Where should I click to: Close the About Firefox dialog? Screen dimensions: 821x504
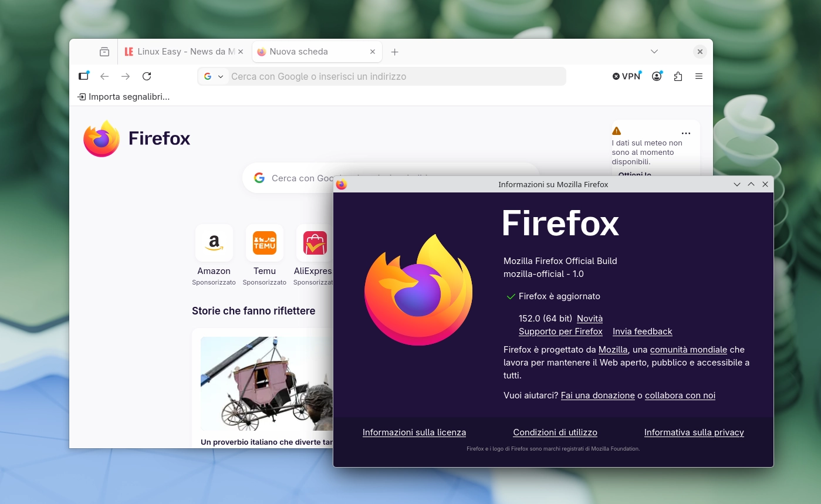[765, 184]
